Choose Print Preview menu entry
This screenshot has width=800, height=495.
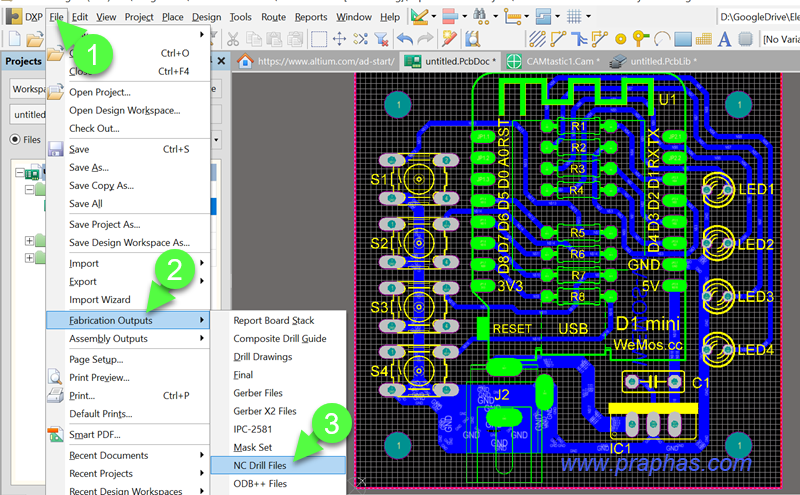coord(99,378)
